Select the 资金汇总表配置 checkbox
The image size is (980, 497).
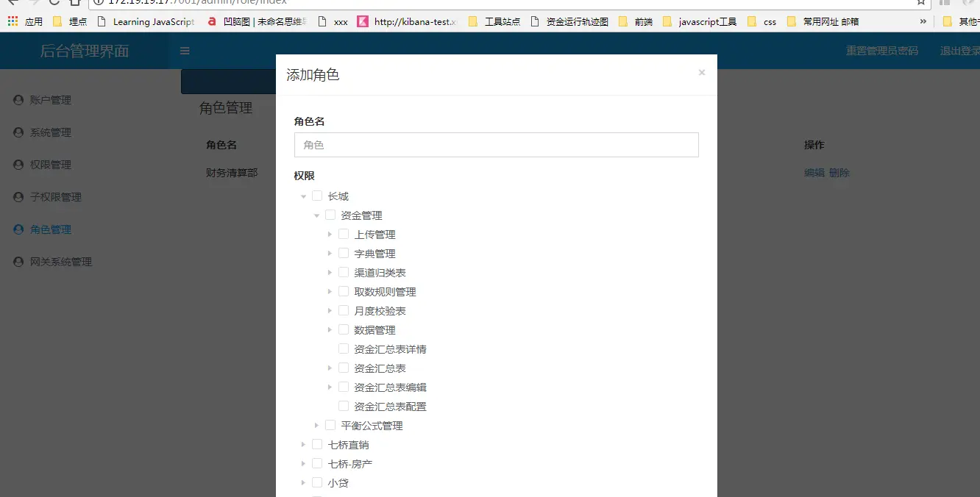coord(344,406)
